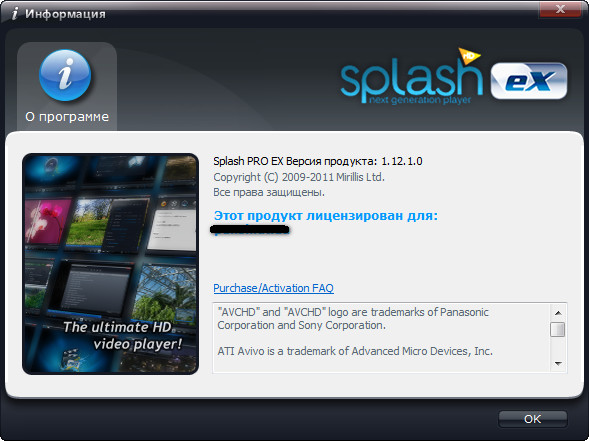Open the О программе tab
The image size is (589, 441).
(67, 87)
